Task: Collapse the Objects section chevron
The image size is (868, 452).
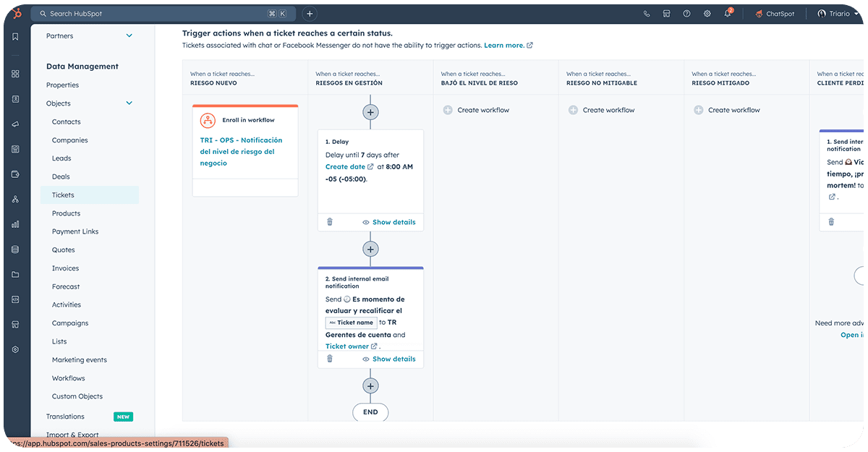Action: click(129, 103)
